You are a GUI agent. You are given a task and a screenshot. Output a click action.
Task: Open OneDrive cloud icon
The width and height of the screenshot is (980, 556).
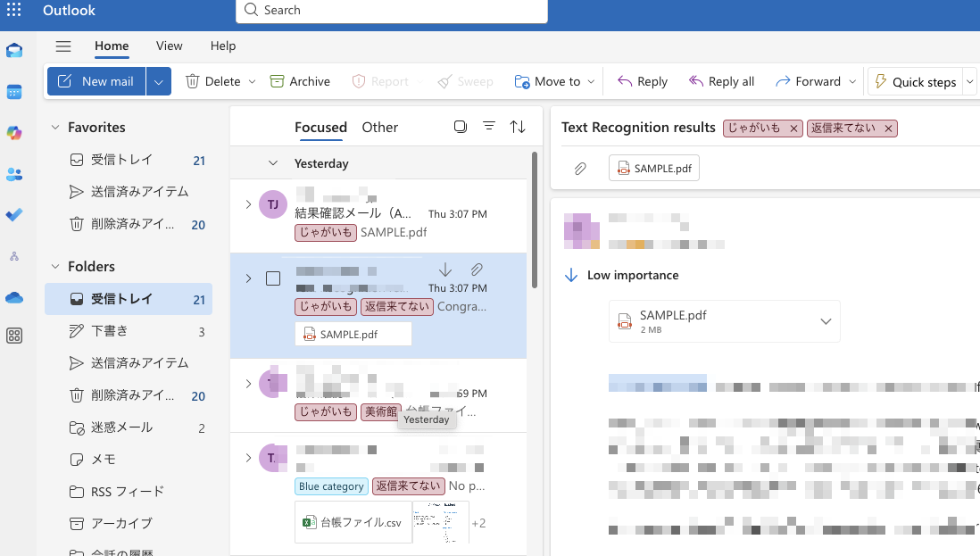[x=14, y=297]
